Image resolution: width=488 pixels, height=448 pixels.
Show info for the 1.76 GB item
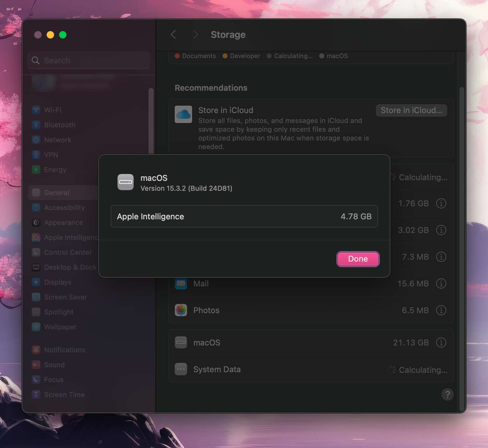[441, 203]
